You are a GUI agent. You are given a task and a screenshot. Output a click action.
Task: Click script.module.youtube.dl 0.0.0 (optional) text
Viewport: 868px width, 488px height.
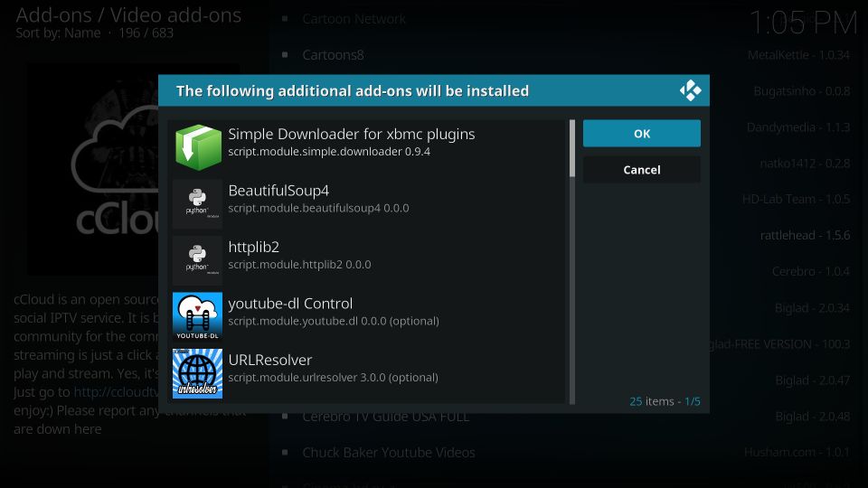(334, 321)
